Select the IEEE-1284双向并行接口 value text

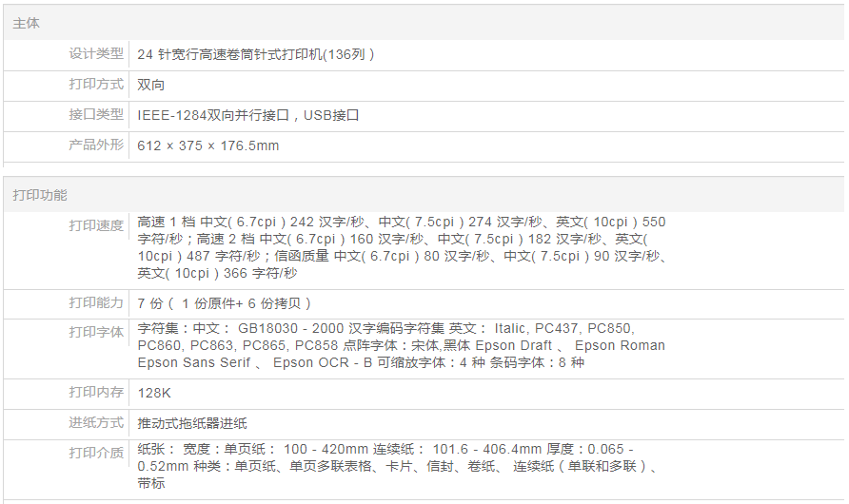(x=213, y=115)
